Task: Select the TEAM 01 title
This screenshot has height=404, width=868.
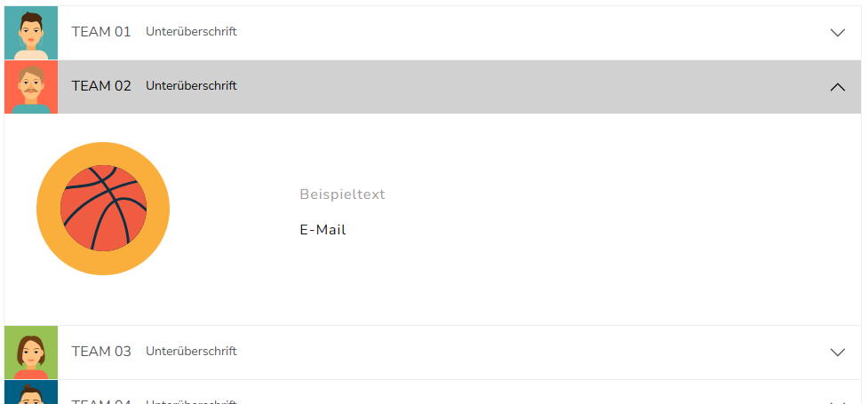Action: tap(101, 32)
